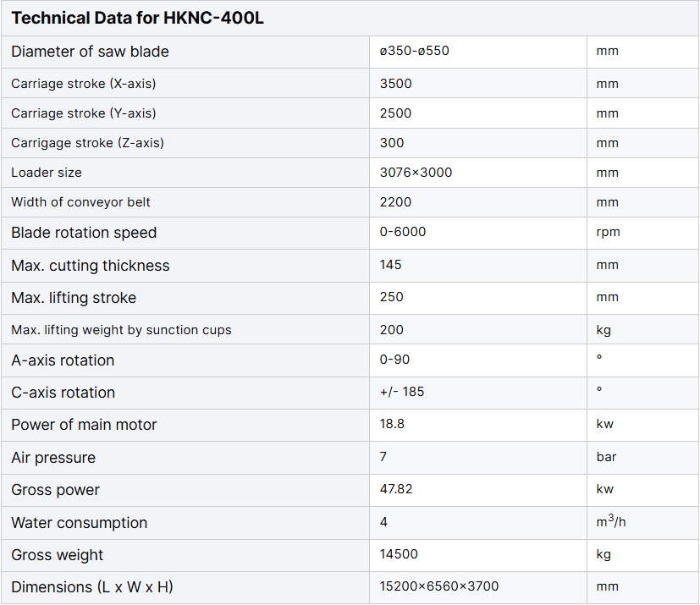Click 'Width of conveyor belt' label
Screen dimensions: 700x605
[x=80, y=202]
